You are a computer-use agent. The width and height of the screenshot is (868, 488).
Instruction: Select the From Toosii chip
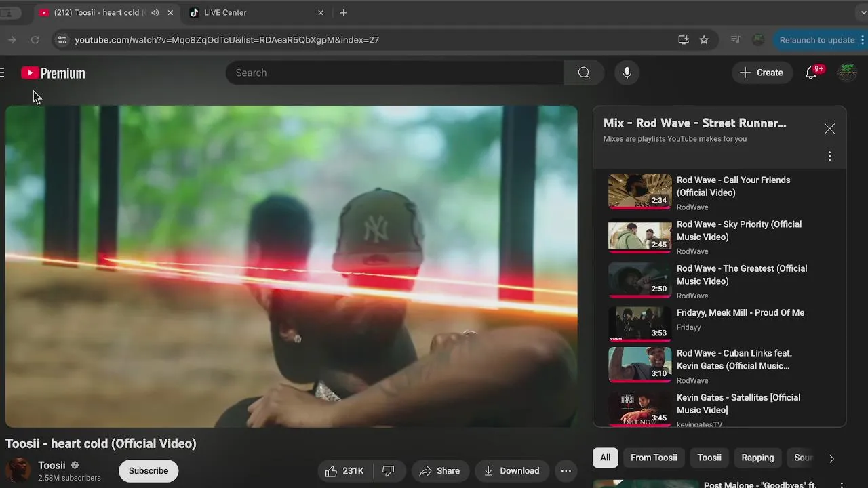654,457
